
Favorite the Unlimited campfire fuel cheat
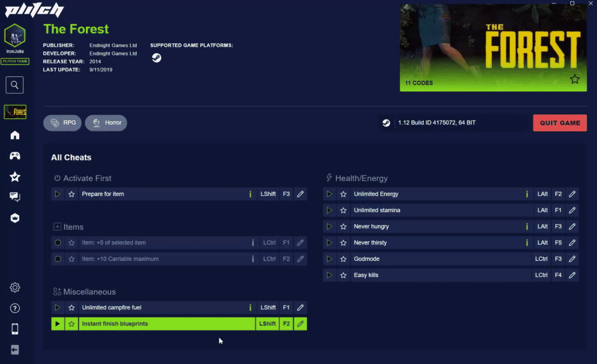[72, 307]
